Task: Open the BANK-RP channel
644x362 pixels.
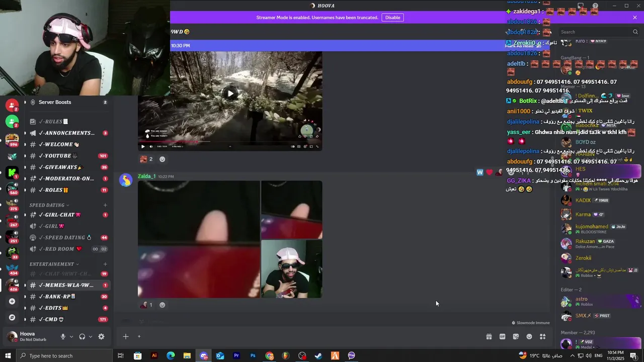Action: point(68,297)
